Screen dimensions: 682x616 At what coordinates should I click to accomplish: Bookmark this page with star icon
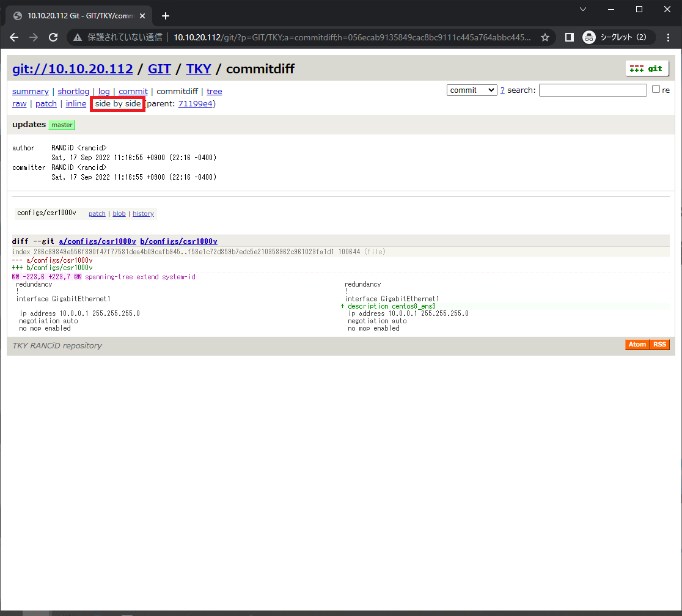[544, 37]
